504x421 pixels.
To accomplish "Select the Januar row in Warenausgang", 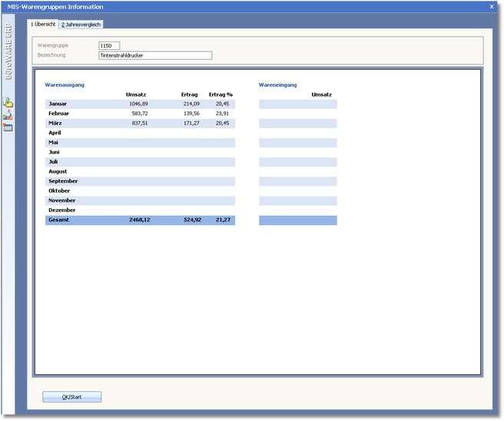I will click(x=58, y=104).
